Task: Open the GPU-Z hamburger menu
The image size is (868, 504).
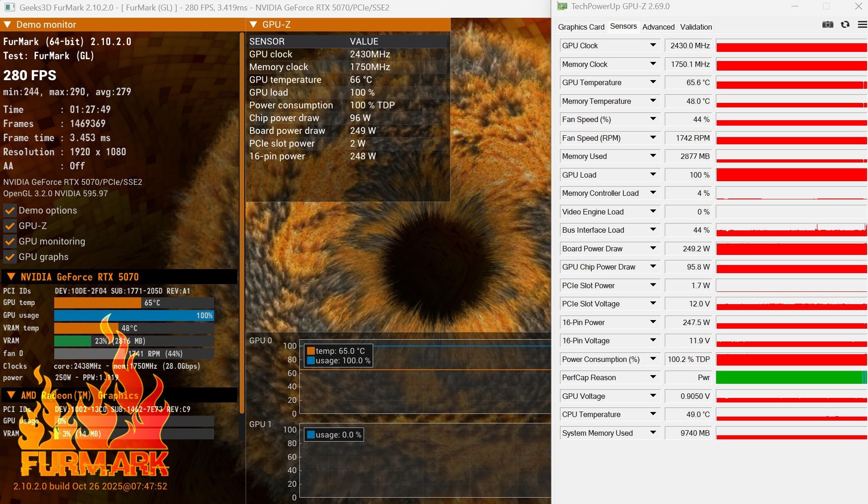Action: click(862, 25)
